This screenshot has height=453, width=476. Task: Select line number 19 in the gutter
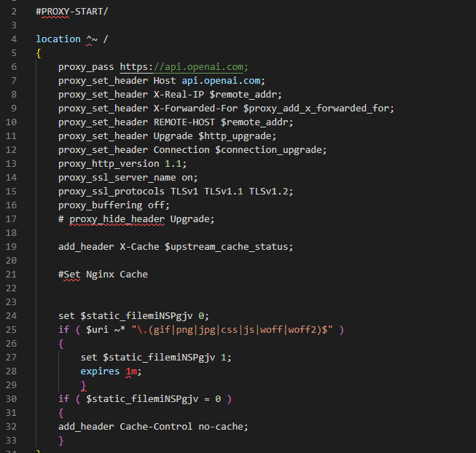click(x=11, y=247)
